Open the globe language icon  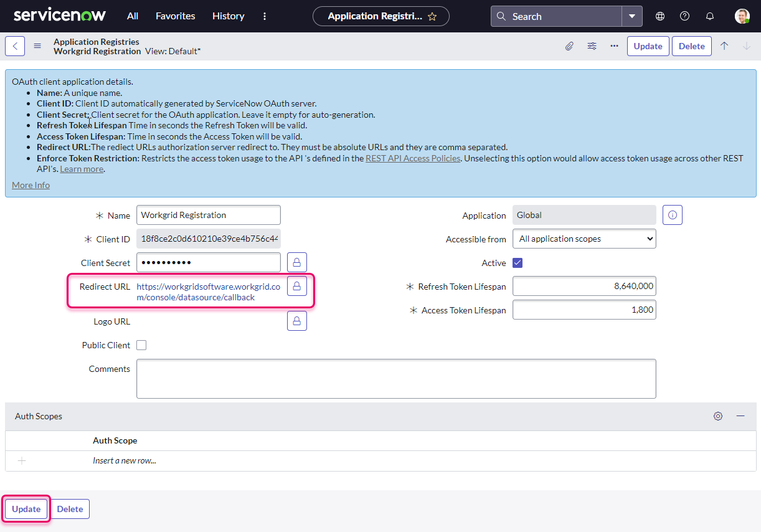(659, 16)
